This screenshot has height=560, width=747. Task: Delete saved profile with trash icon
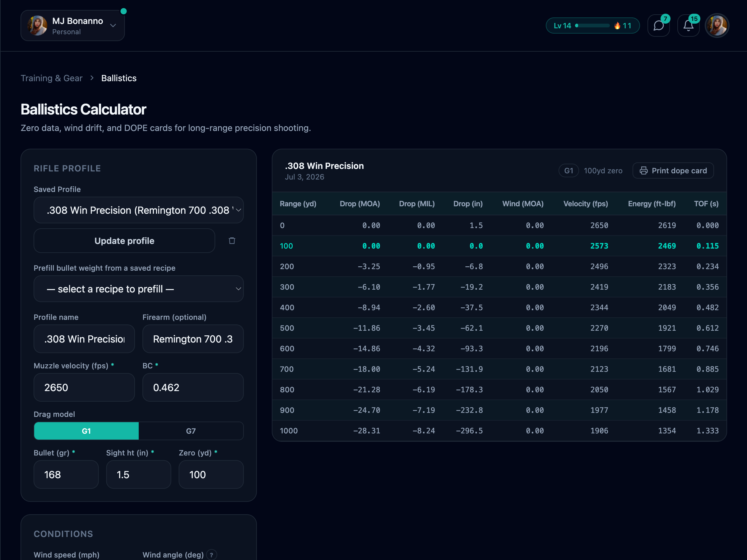232,240
